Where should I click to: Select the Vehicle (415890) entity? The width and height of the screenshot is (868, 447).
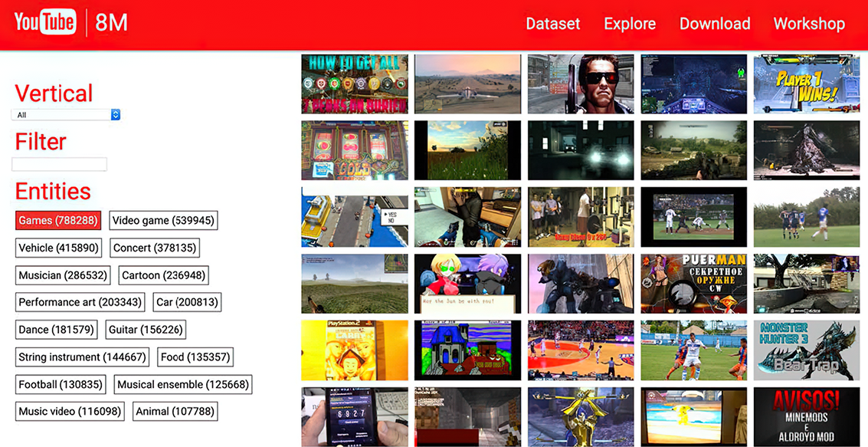pyautogui.click(x=58, y=248)
